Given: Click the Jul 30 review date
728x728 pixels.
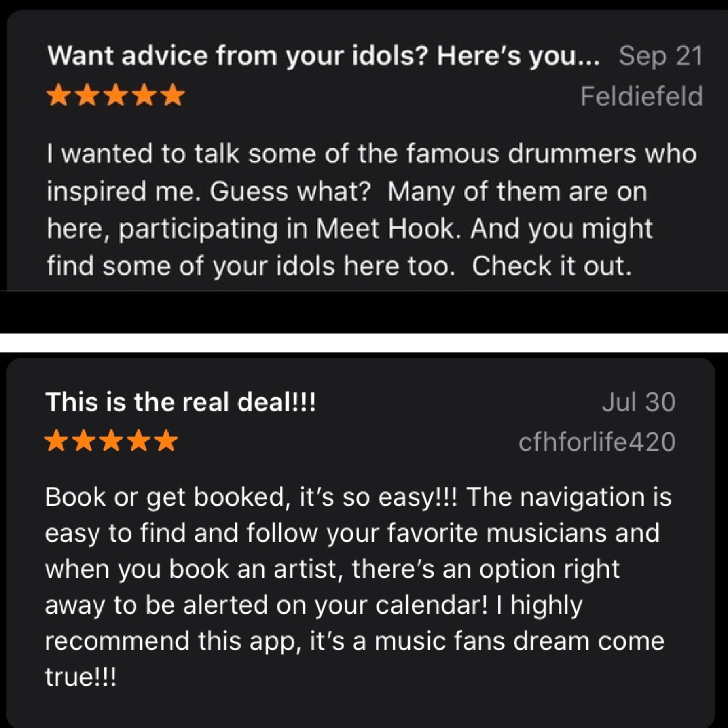Looking at the screenshot, I should coord(639,402).
